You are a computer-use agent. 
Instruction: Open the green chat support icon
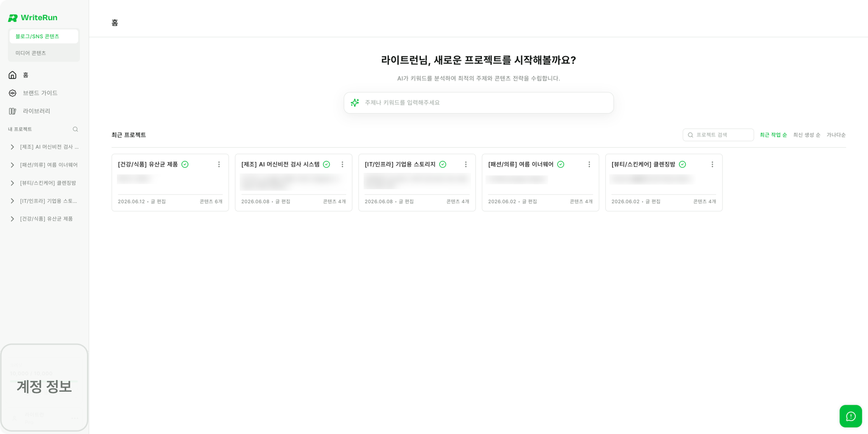[851, 416]
